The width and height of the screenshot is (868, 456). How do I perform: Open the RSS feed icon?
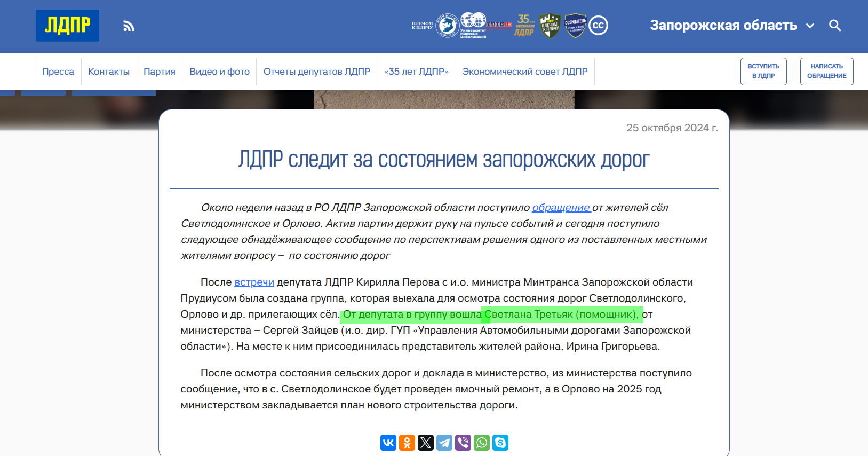pyautogui.click(x=129, y=26)
